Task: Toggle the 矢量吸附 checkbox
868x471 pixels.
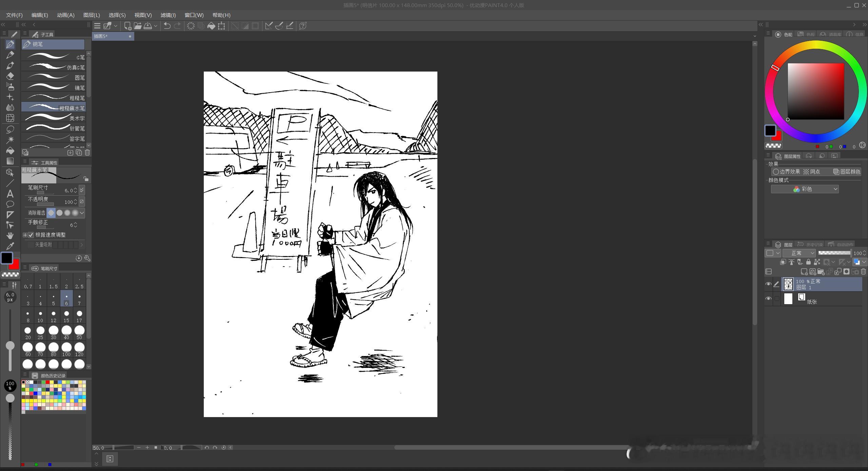Action: (31, 245)
